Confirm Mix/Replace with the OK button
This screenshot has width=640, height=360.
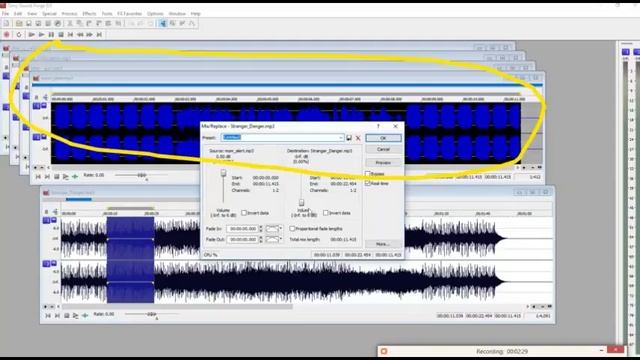pyautogui.click(x=383, y=138)
